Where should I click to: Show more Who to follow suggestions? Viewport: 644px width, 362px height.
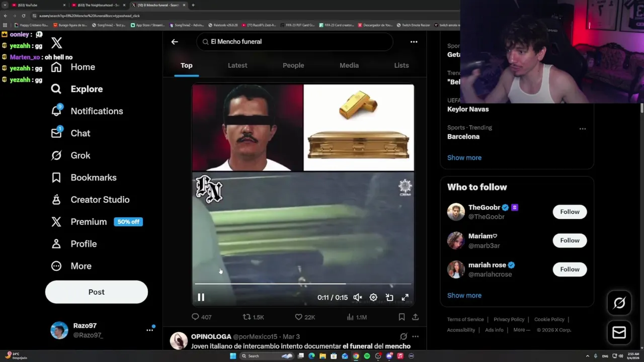click(x=464, y=296)
